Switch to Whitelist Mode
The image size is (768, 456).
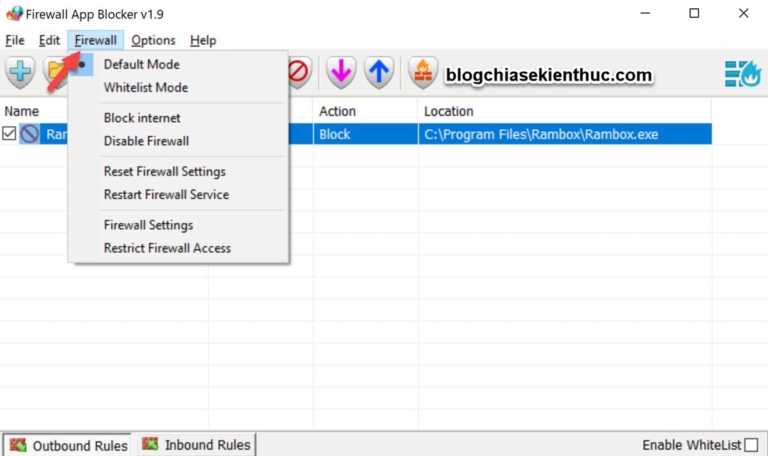point(145,87)
